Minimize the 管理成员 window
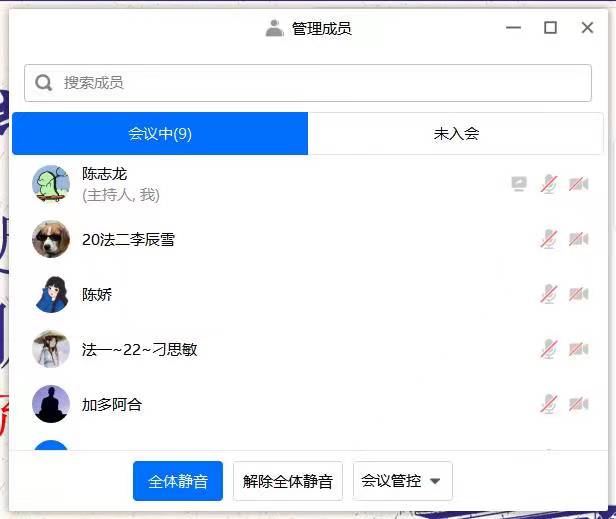Screen dimensions: 616x519 click(513, 28)
